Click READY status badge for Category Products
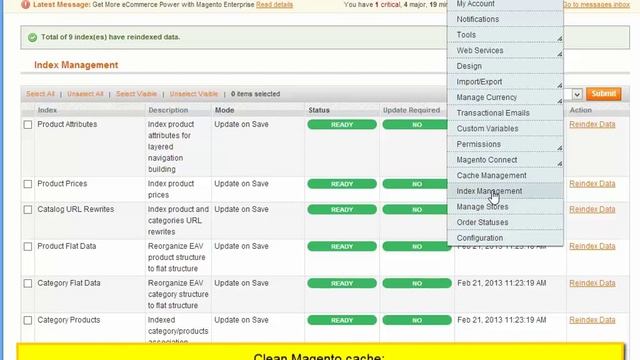 pos(342,320)
